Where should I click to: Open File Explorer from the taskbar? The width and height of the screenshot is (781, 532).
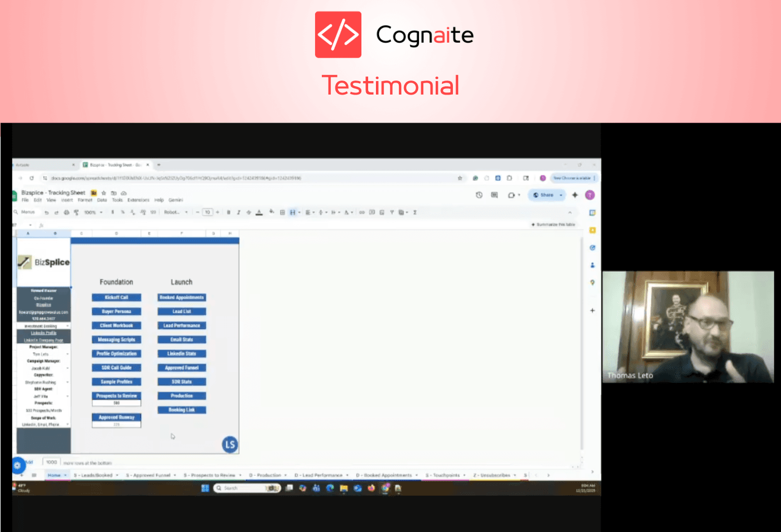click(344, 488)
